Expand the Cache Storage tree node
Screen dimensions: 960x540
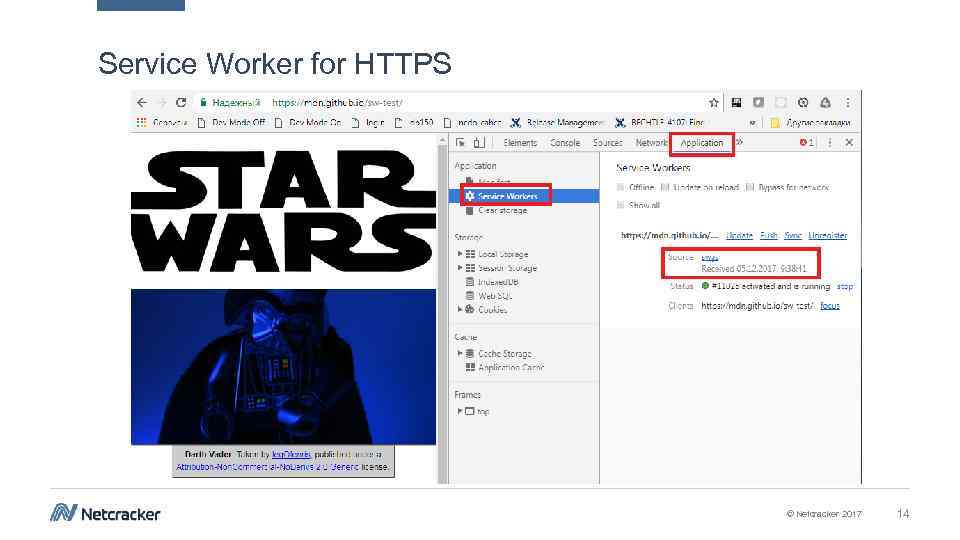tap(460, 353)
